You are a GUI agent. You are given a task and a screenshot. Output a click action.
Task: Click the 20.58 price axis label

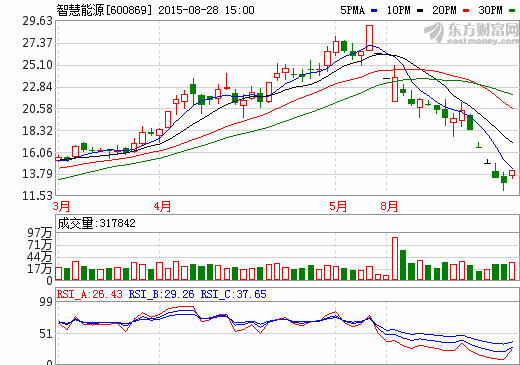tap(38, 109)
